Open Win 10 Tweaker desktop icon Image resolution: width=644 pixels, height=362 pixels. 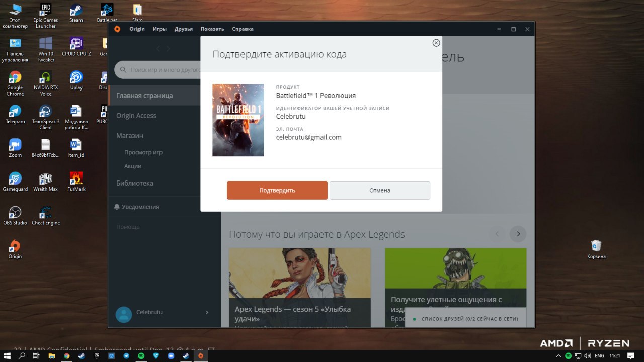(46, 50)
